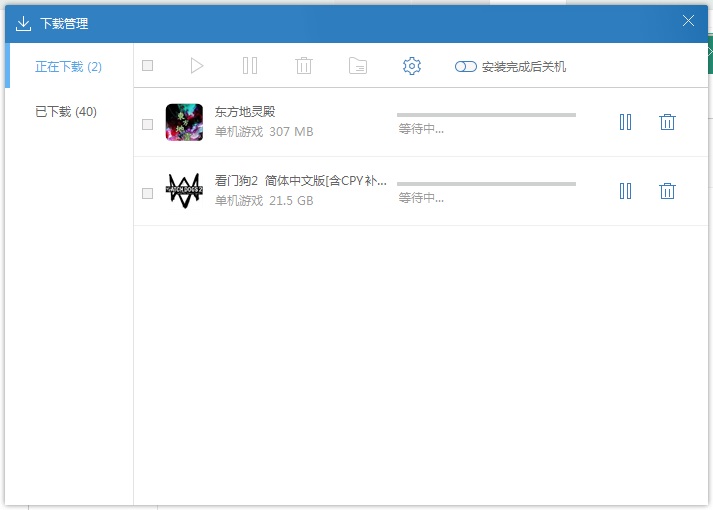713x510 pixels.
Task: Pause the 看门狗2 download
Action: pyautogui.click(x=625, y=191)
